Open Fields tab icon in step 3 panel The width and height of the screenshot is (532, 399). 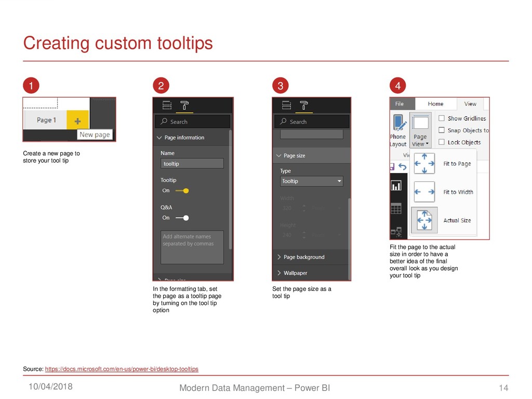[x=286, y=105]
